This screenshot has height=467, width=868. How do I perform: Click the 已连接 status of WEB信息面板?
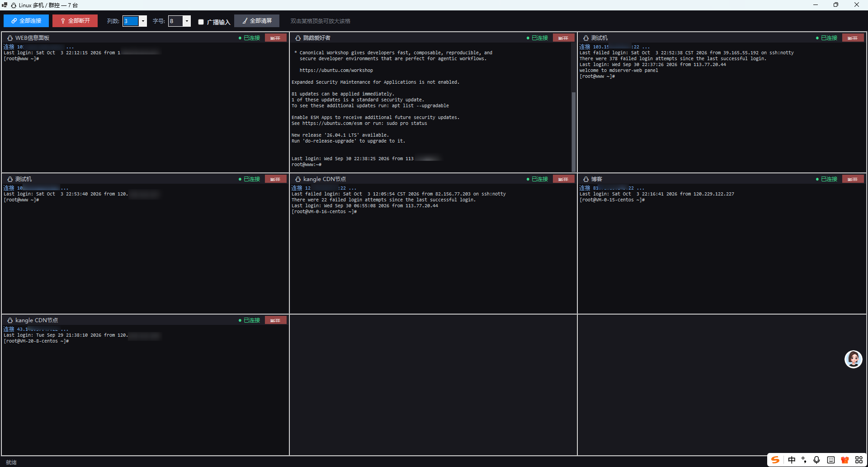(x=250, y=38)
